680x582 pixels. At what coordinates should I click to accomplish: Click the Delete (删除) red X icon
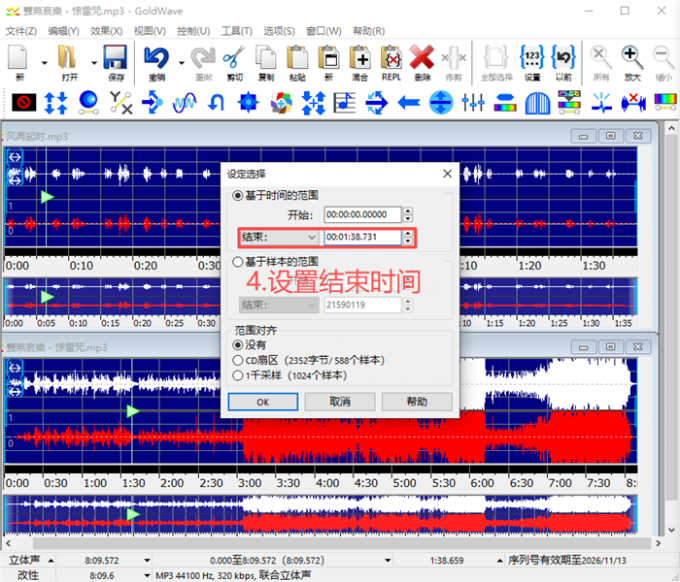[x=421, y=60]
